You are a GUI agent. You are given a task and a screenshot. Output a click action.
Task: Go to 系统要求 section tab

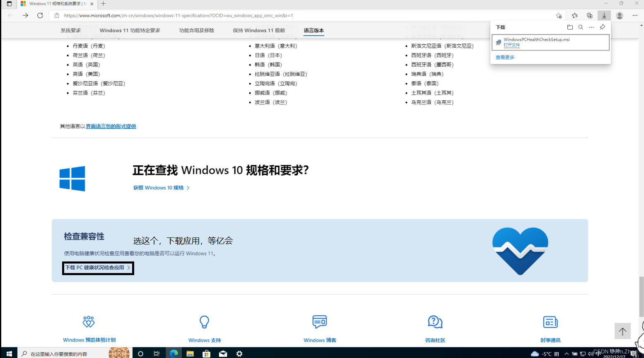pos(71,30)
